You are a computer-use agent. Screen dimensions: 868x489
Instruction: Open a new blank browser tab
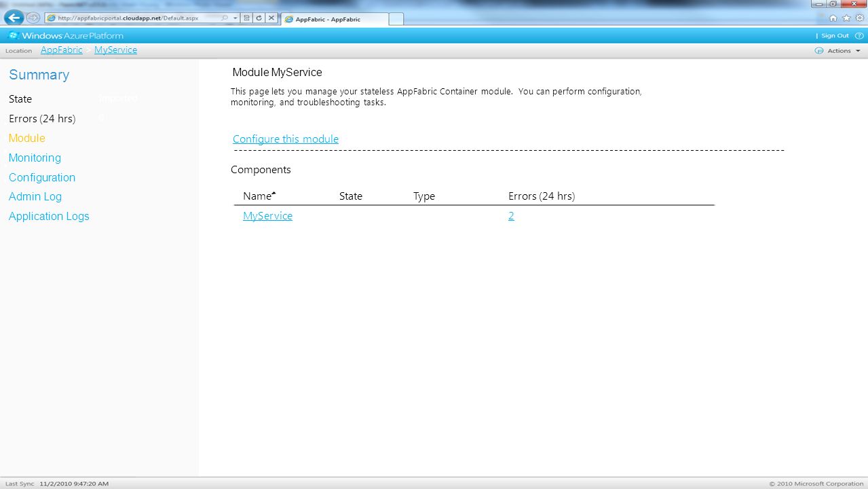click(x=396, y=19)
